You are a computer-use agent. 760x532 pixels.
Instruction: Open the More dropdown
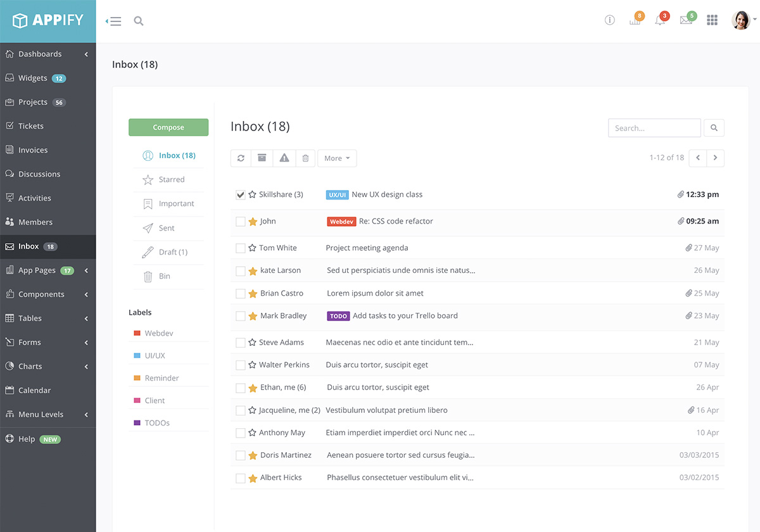pyautogui.click(x=337, y=158)
